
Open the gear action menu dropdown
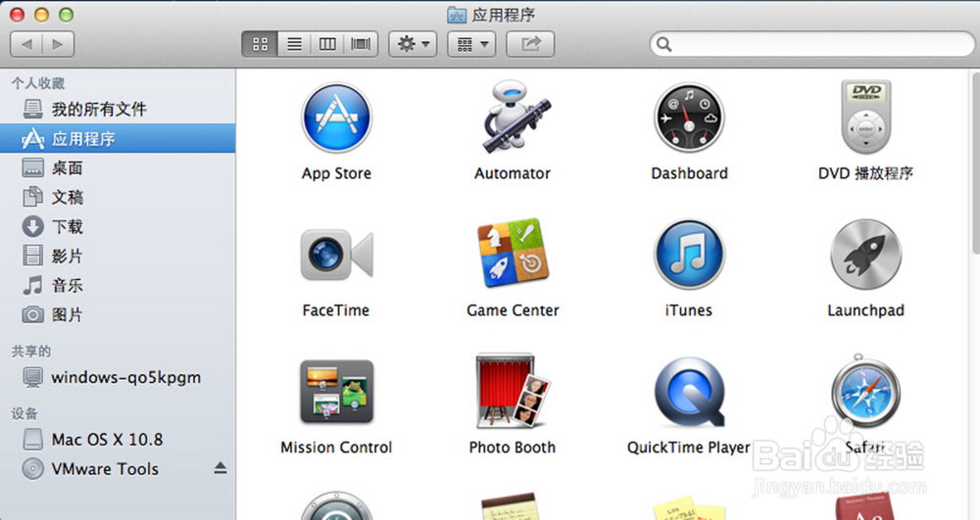pyautogui.click(x=413, y=44)
